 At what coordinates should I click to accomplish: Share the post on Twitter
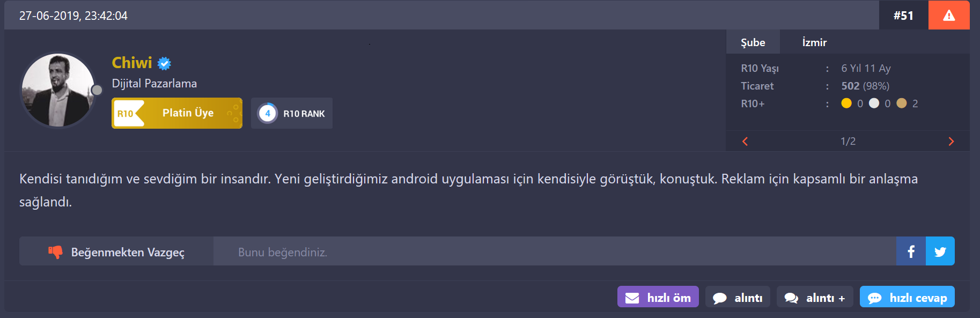click(x=940, y=251)
